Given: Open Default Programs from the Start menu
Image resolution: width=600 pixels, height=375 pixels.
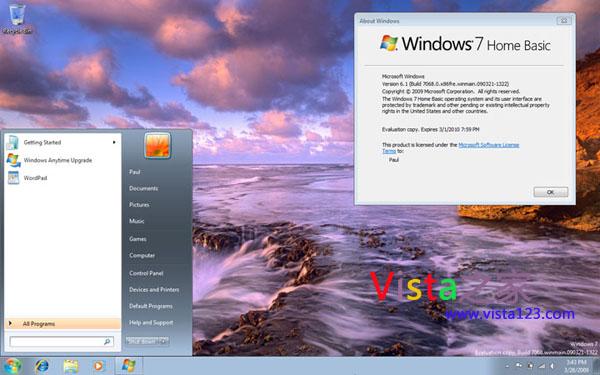Looking at the screenshot, I should (151, 306).
